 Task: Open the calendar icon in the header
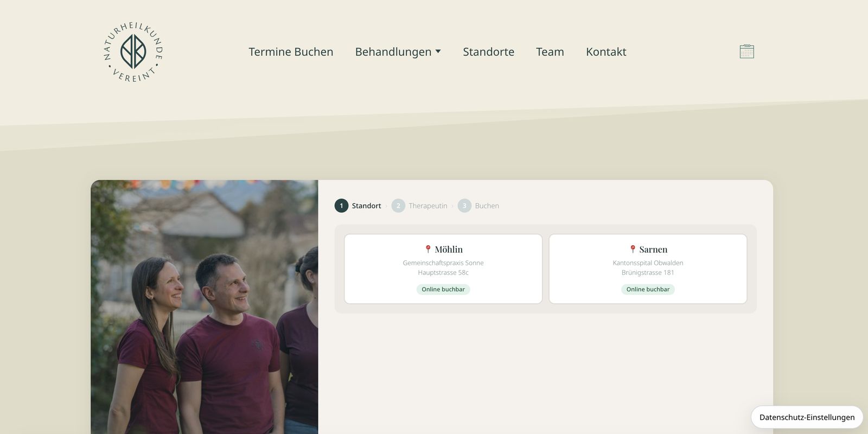pyautogui.click(x=746, y=52)
